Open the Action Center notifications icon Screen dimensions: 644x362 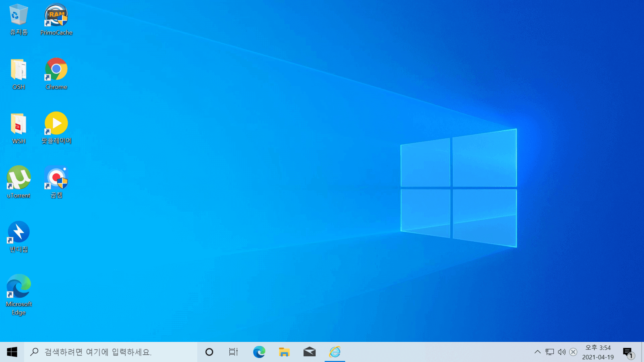tap(628, 353)
